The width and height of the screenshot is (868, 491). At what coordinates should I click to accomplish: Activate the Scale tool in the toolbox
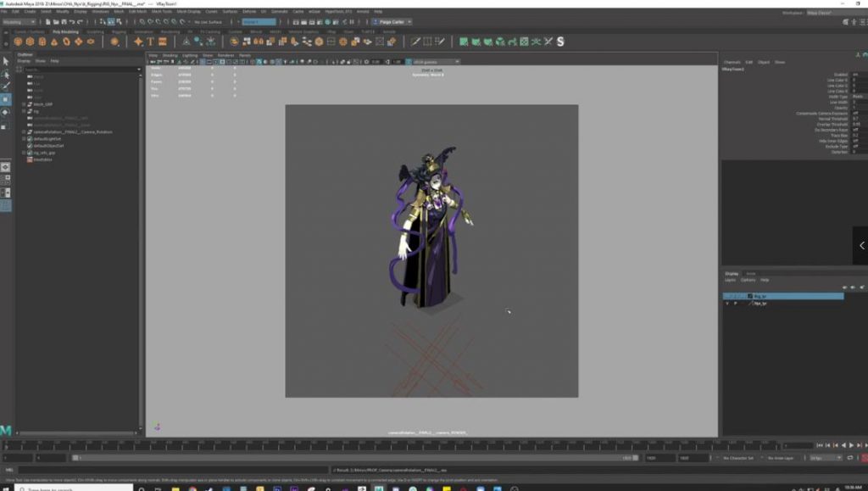point(4,126)
